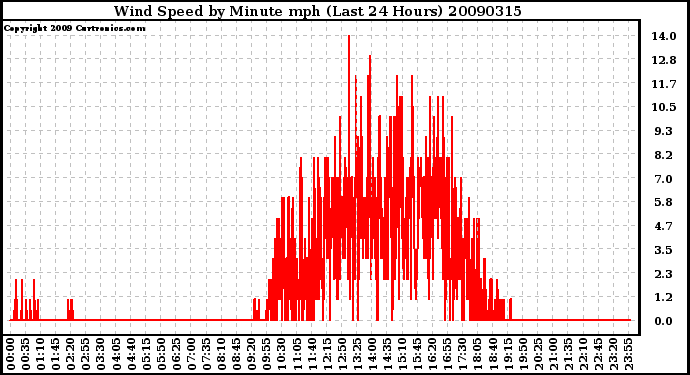Click the 05:15 time label
The width and height of the screenshot is (690, 375).
(x=146, y=354)
